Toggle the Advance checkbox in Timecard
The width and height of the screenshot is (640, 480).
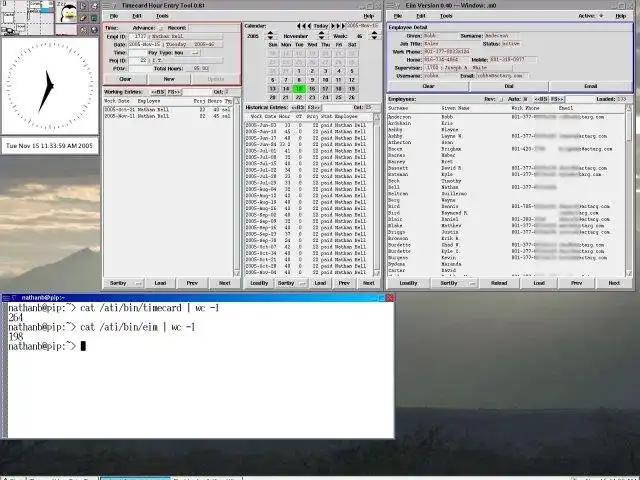(160, 28)
